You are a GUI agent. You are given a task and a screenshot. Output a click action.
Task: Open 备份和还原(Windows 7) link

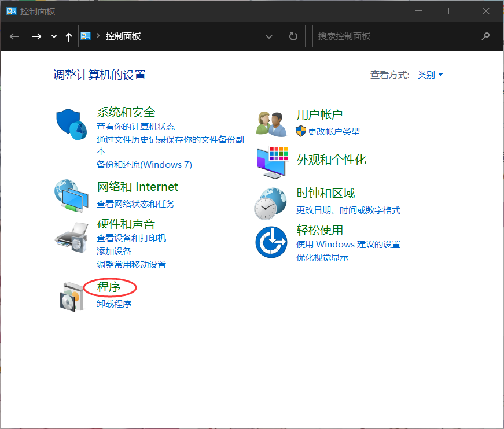tap(144, 165)
